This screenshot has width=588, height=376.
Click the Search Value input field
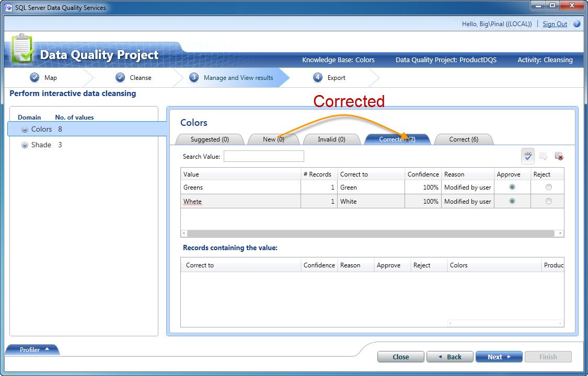point(263,156)
